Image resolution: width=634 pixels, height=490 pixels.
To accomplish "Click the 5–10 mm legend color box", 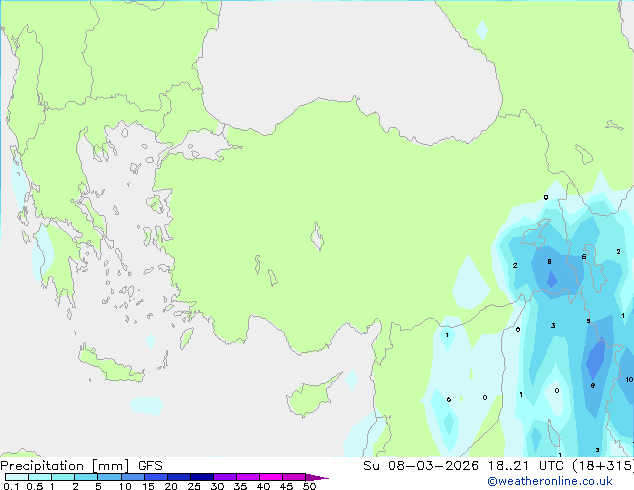I will [109, 477].
